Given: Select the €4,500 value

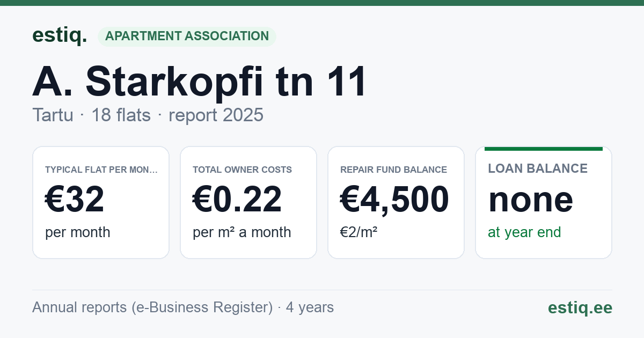Looking at the screenshot, I should coord(394,199).
